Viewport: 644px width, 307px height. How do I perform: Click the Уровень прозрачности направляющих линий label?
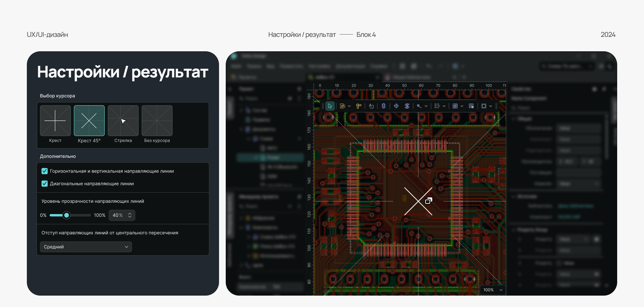(x=93, y=201)
